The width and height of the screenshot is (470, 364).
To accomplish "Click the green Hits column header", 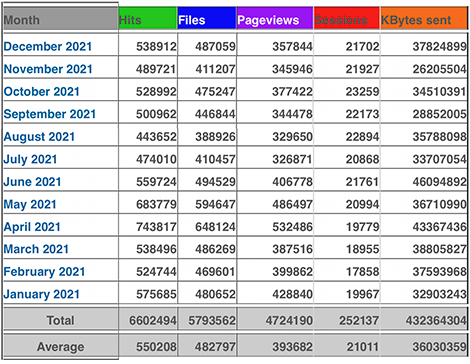I will (148, 18).
